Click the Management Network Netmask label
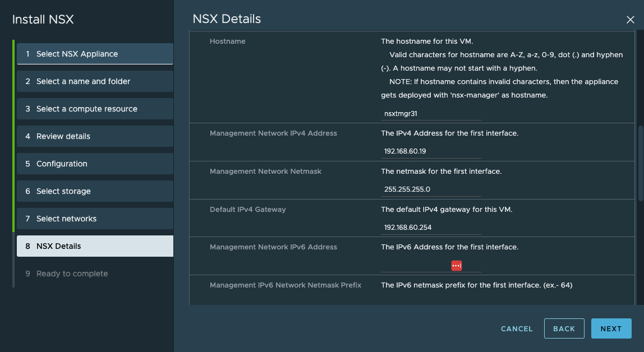The width and height of the screenshot is (644, 352). [265, 172]
